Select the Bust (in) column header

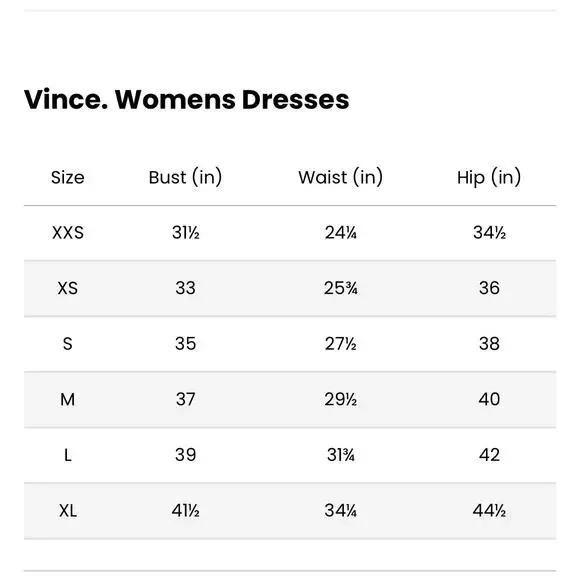(185, 177)
